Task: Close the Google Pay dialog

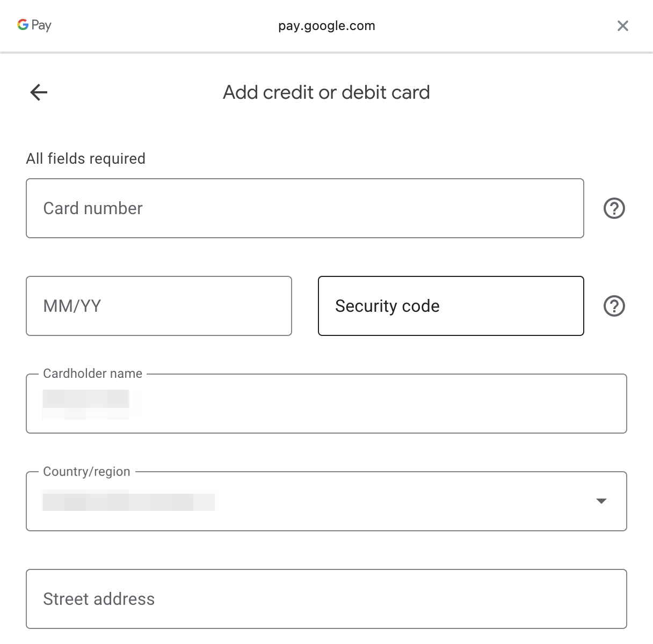Action: pyautogui.click(x=623, y=26)
